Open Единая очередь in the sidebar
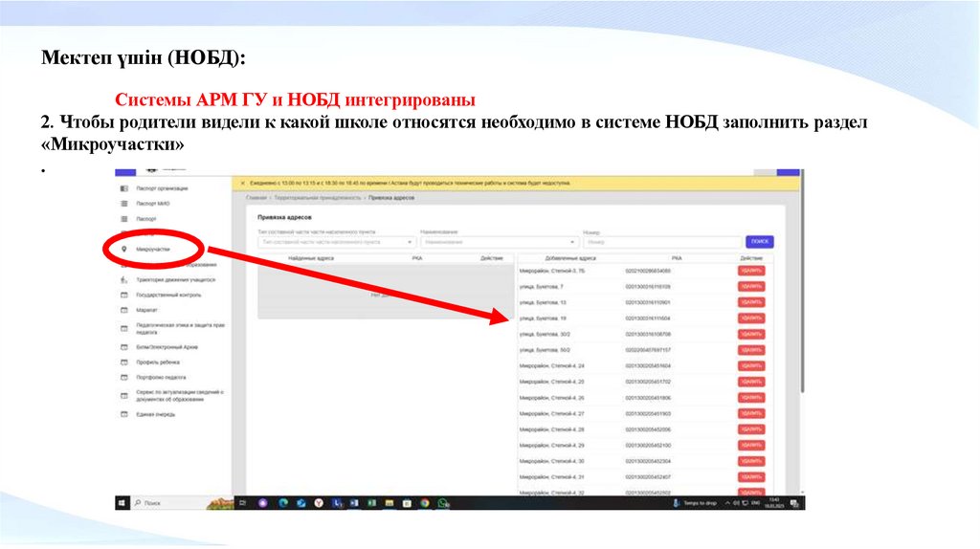Screen dimensions: 980x549 point(156,414)
